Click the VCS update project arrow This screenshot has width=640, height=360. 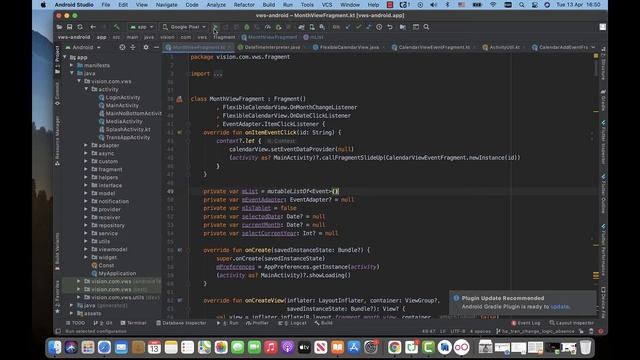click(348, 27)
